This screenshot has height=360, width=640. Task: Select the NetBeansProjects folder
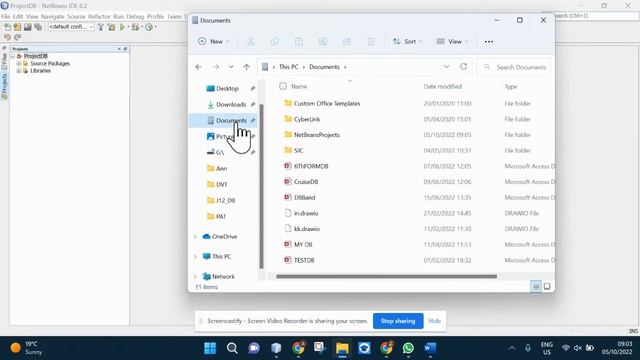coord(316,135)
